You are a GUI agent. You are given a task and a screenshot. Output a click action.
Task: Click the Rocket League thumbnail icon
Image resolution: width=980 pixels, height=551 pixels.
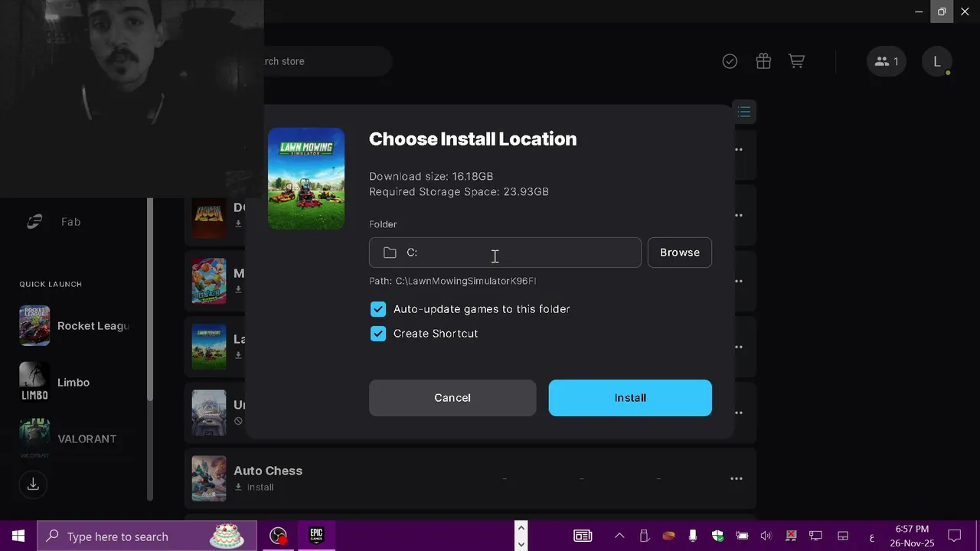(34, 326)
